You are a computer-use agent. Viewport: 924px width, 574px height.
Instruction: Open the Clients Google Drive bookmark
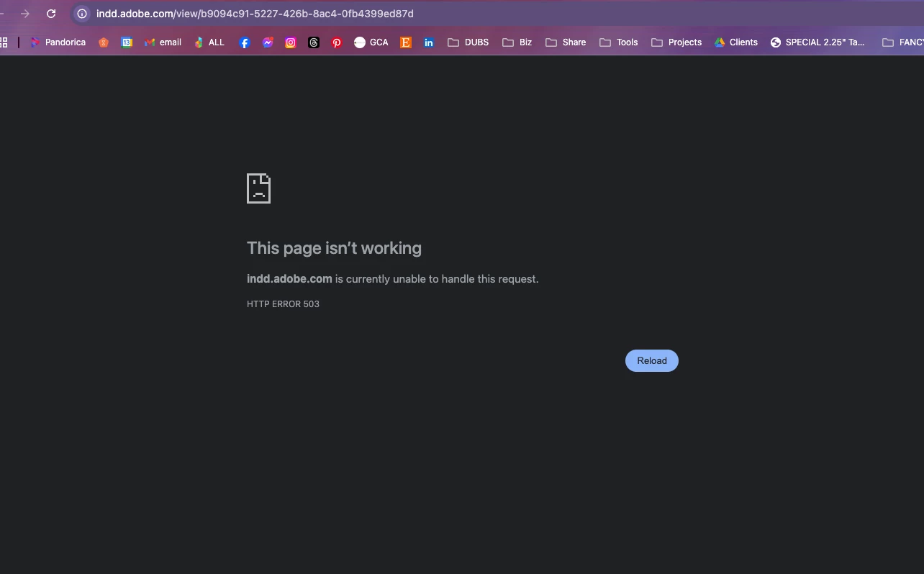(x=736, y=42)
